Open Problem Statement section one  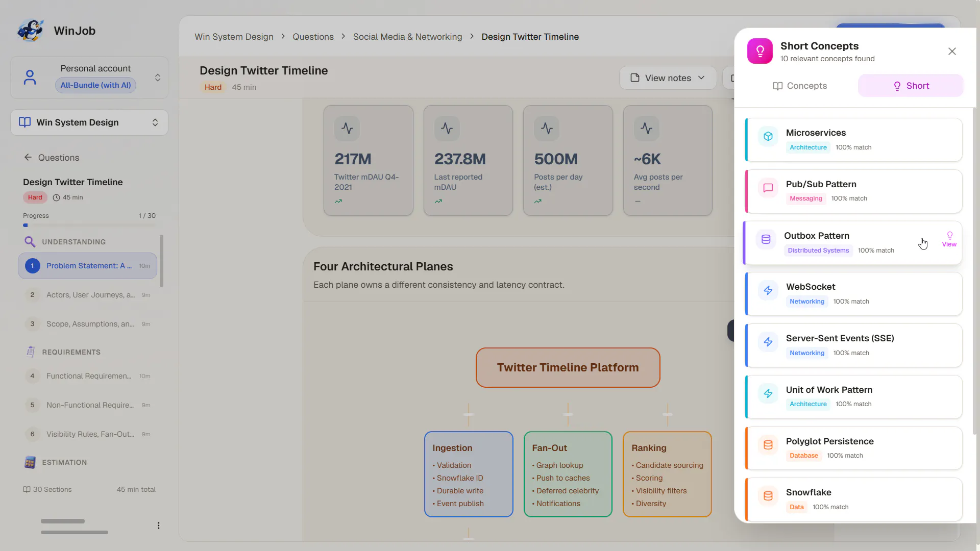coord(87,266)
